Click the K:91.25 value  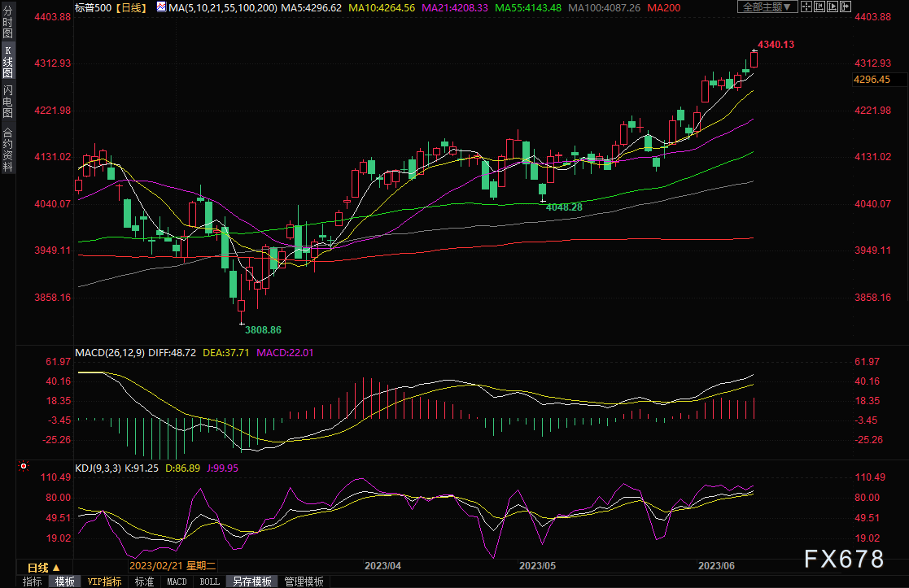pos(142,468)
